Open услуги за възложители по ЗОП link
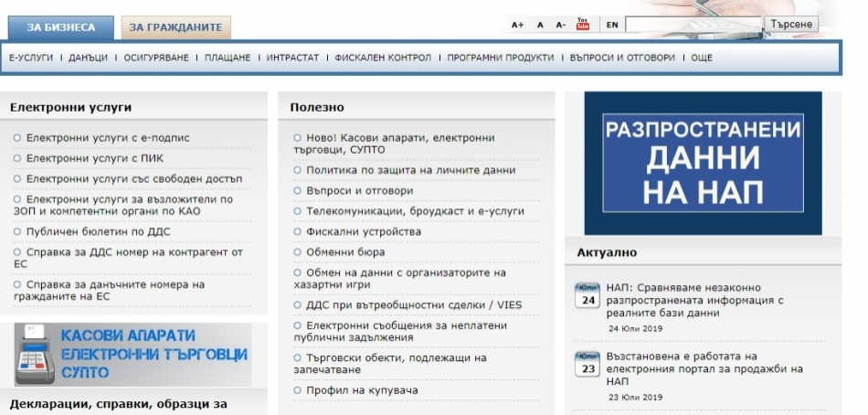 pos(123,205)
